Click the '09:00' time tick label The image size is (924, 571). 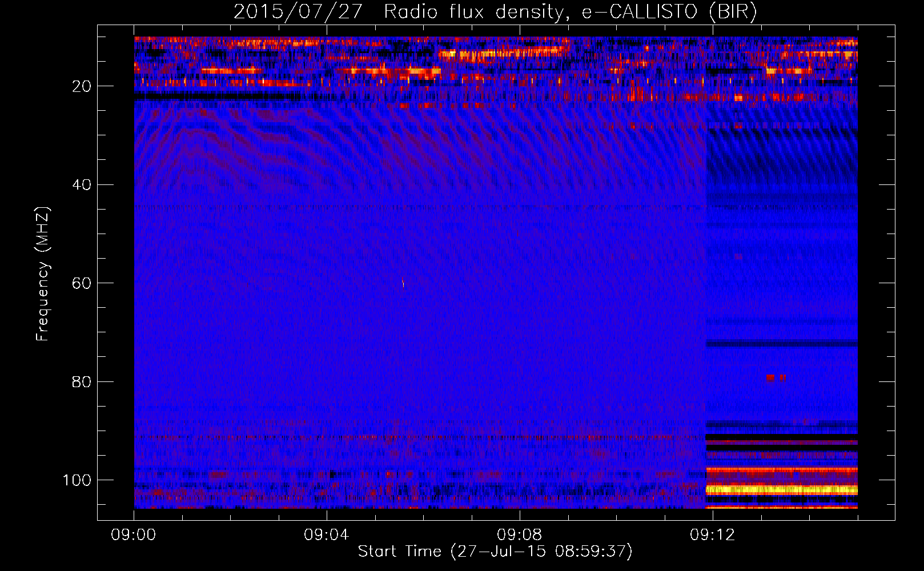[134, 535]
